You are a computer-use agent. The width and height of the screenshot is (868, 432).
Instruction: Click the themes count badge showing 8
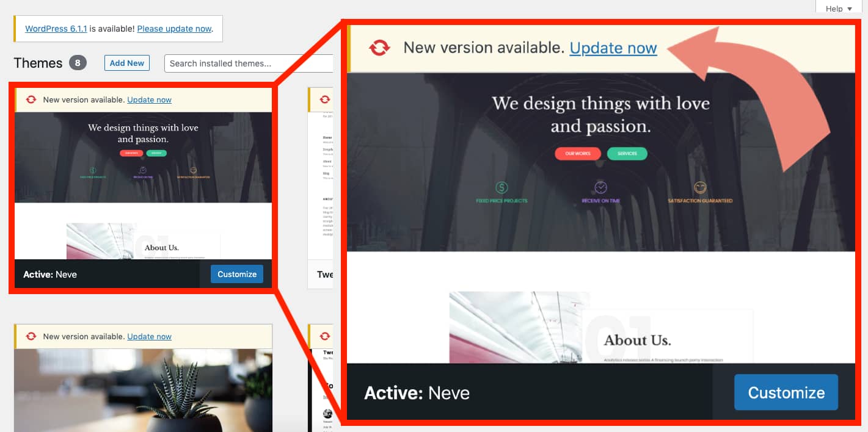coord(78,63)
